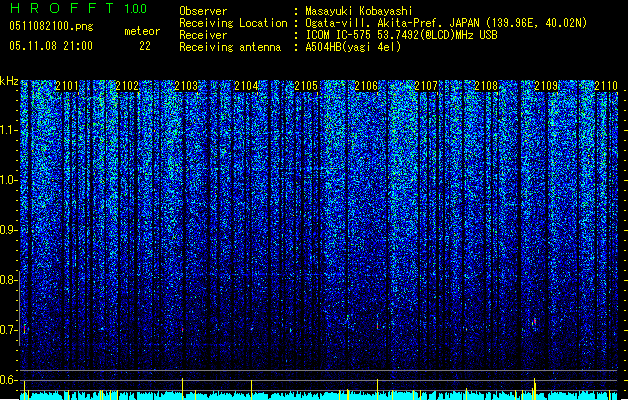Click the Observer label
The width and height of the screenshot is (629, 400).
point(203,11)
